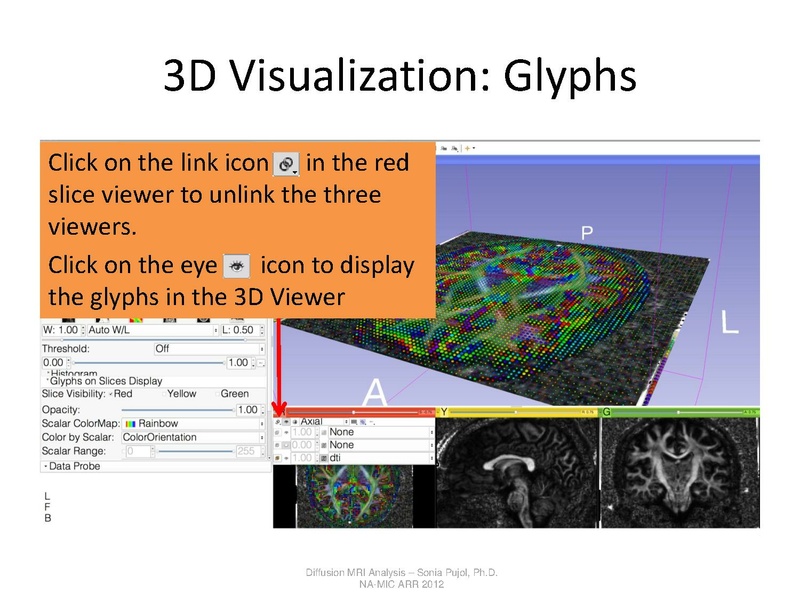Viewport: 800px width, 600px height.
Task: Click the options button right of Threshold slider
Action: pos(261,363)
